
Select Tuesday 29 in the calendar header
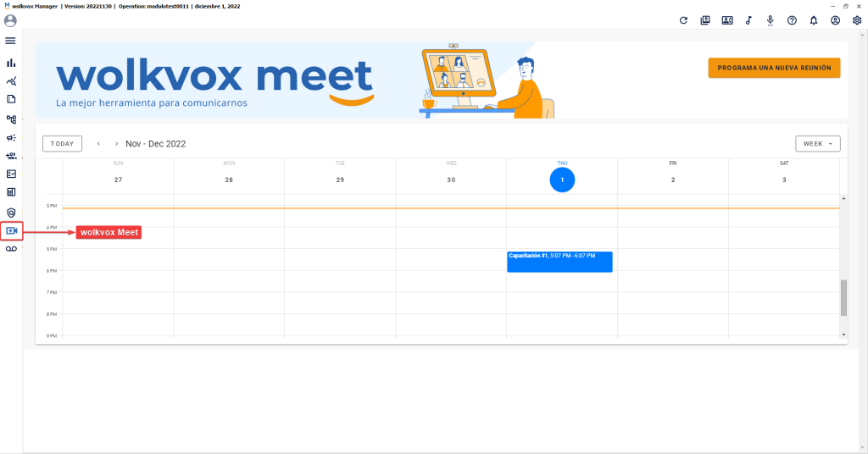pos(340,180)
